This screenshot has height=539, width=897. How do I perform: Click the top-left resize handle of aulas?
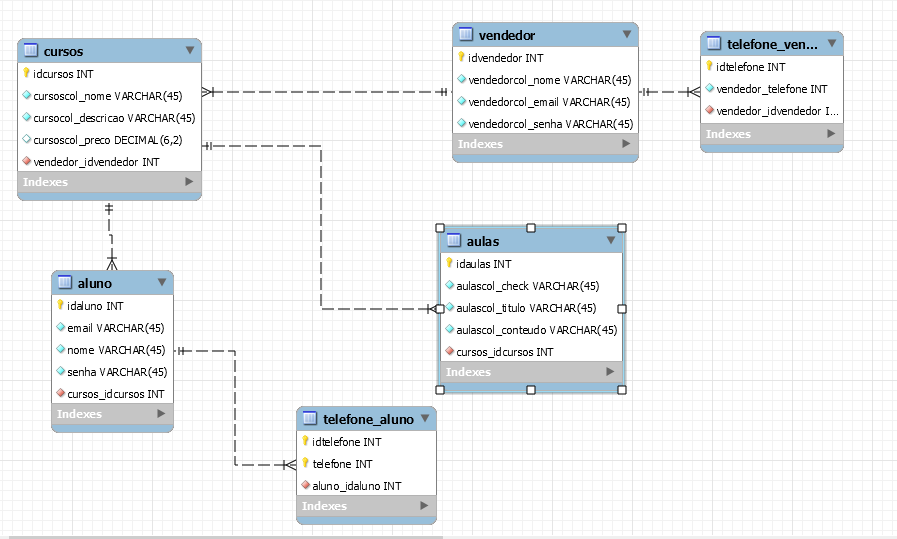pyautogui.click(x=440, y=227)
